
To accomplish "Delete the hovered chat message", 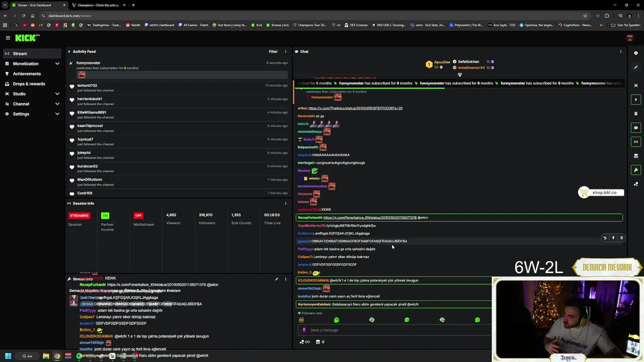I will pyautogui.click(x=621, y=238).
